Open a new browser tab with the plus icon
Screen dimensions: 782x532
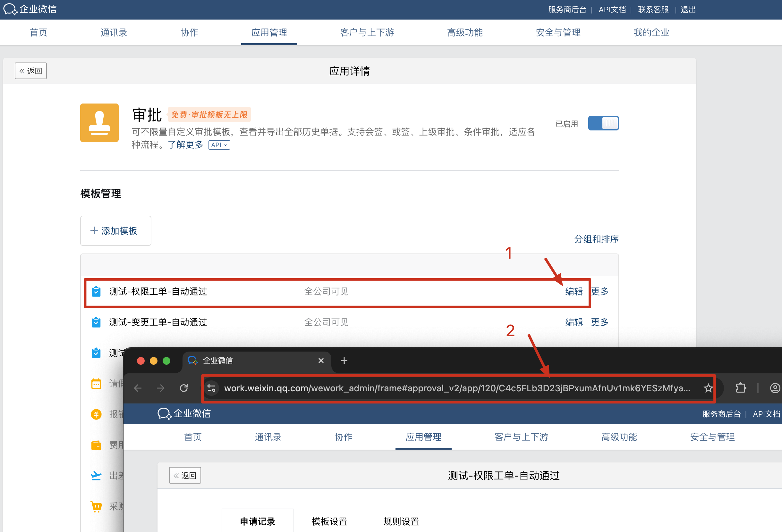(x=344, y=361)
